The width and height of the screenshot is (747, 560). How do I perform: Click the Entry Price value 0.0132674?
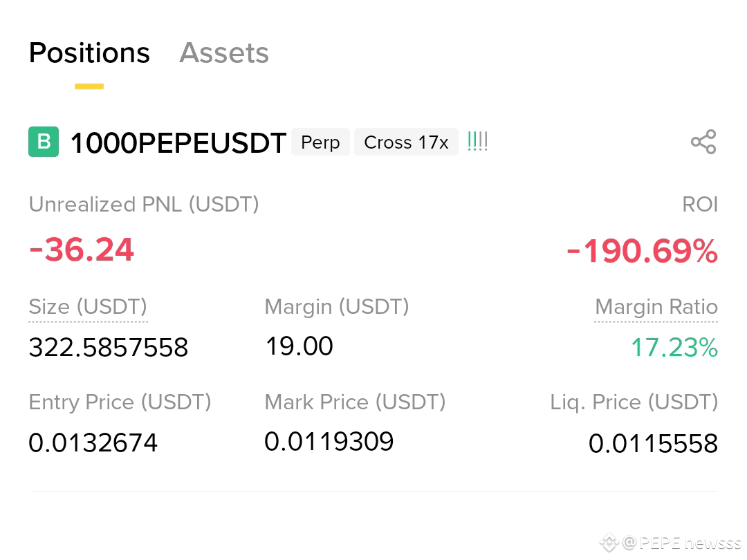[93, 443]
